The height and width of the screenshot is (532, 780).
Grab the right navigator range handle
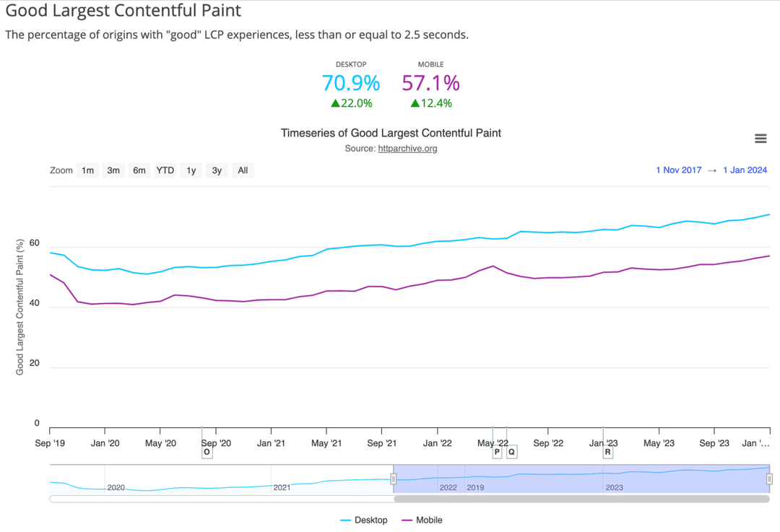point(770,479)
